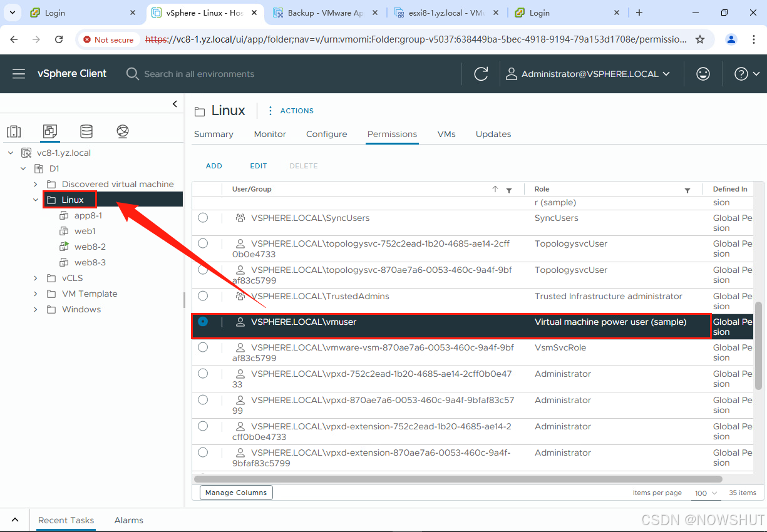Click the running web8-2 VM icon
The image size is (767, 532).
pyautogui.click(x=64, y=247)
